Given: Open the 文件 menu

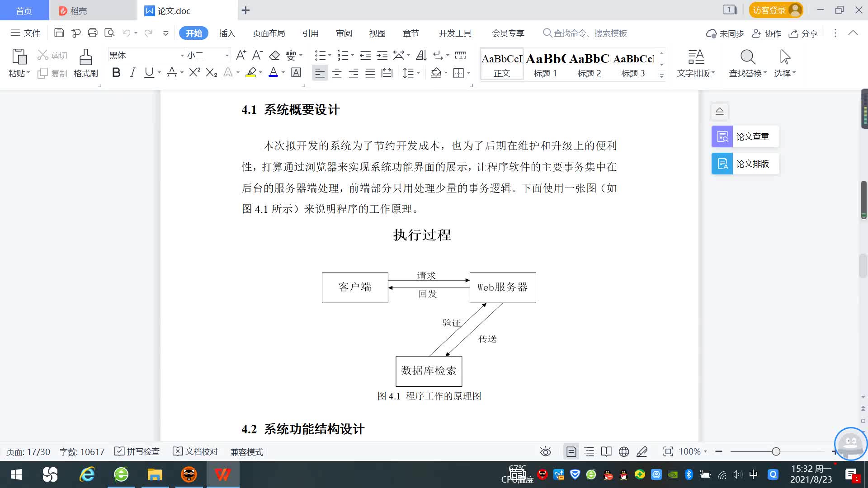Looking at the screenshot, I should click(x=25, y=33).
